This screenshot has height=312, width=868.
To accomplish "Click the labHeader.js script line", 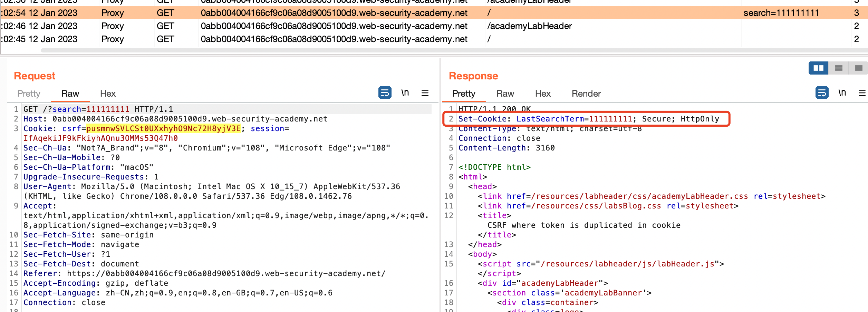I will point(601,264).
